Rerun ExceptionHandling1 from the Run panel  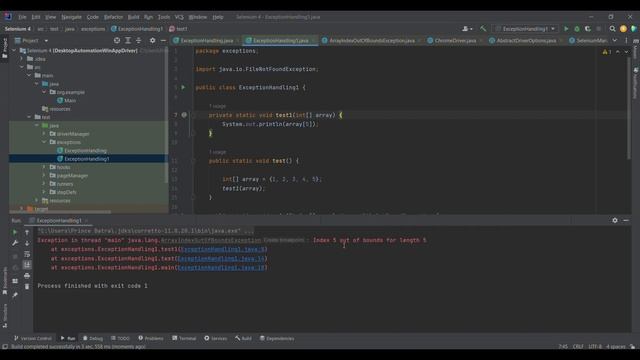coord(15,232)
